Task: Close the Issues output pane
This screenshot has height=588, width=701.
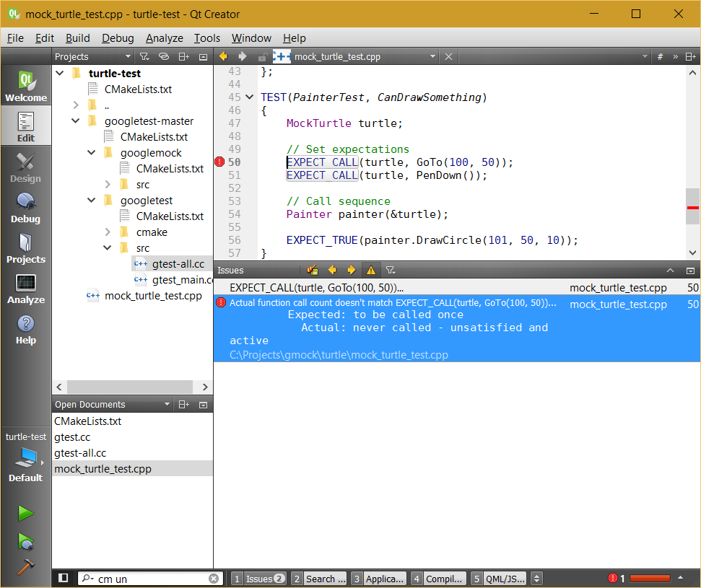Action: pos(690,271)
